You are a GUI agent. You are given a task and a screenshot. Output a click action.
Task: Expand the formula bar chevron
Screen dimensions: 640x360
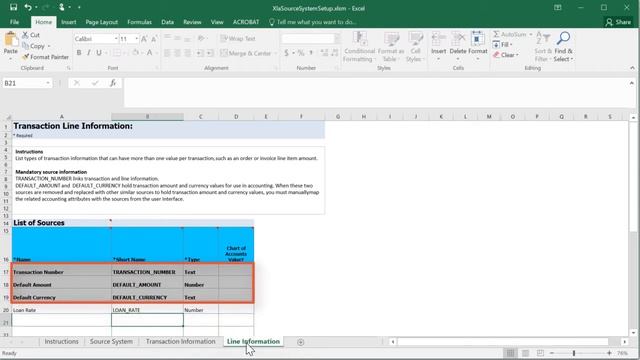coord(631,83)
